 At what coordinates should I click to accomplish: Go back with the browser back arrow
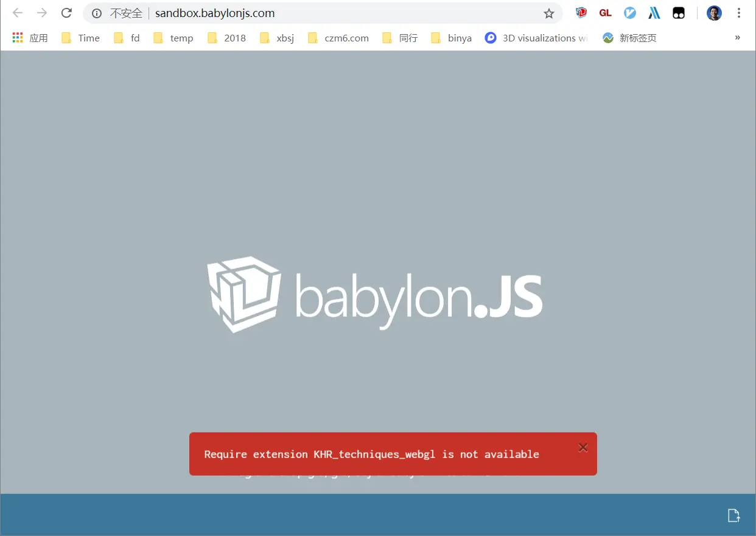tap(18, 13)
